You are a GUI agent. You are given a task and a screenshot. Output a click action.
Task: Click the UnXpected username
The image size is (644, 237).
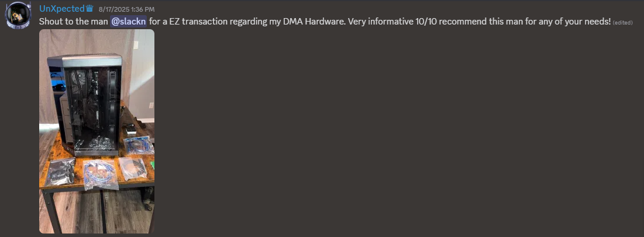[61, 9]
